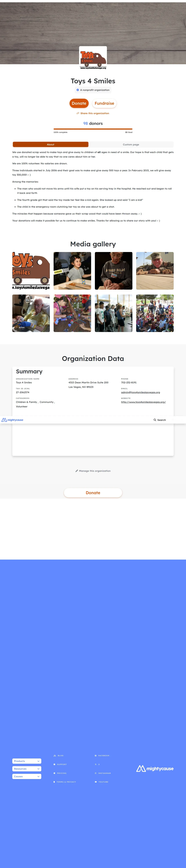This screenshot has width=186, height=868.
Task: Open the large group of children photo
Action: (x=155, y=313)
